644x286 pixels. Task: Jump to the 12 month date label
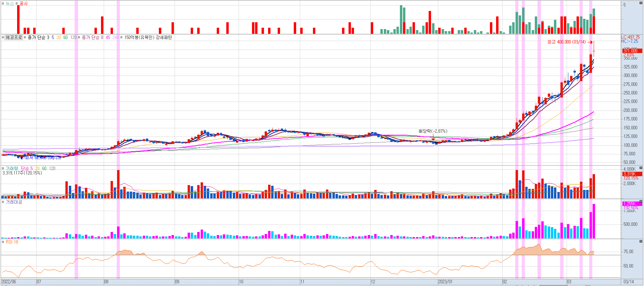[x=373, y=282]
